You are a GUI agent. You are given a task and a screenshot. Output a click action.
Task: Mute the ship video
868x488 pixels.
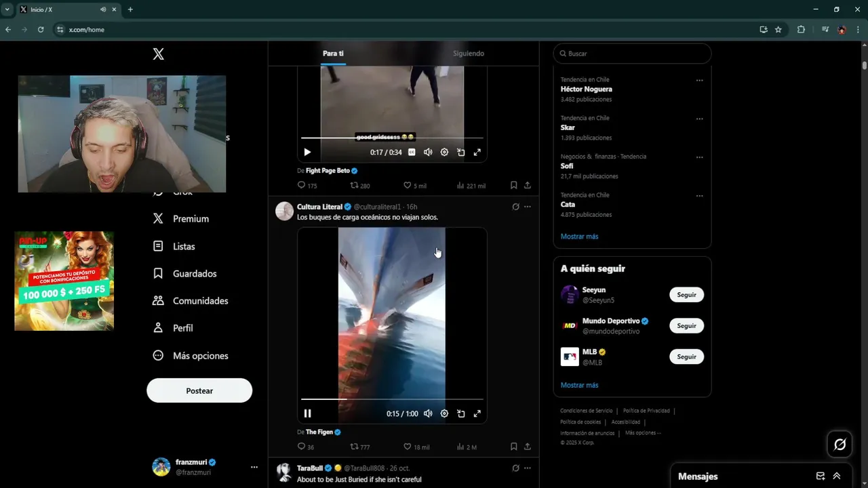tap(428, 413)
